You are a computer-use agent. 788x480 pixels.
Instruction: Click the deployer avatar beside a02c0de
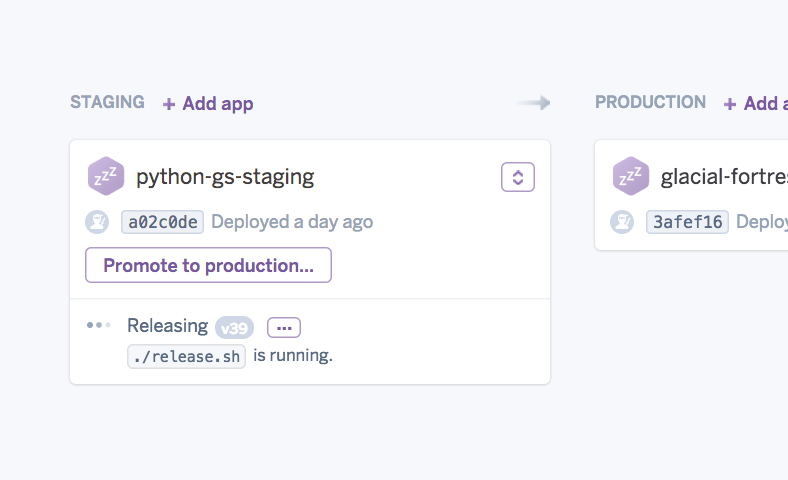point(97,222)
